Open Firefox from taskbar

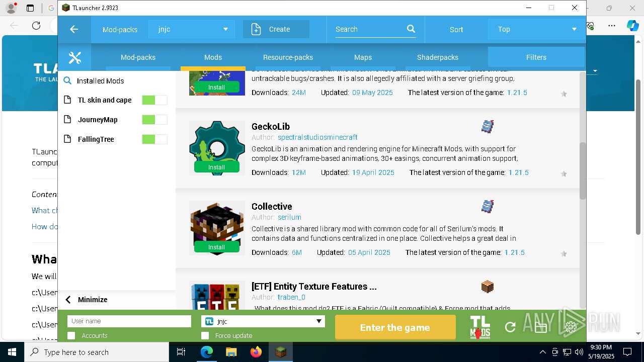coord(256,352)
